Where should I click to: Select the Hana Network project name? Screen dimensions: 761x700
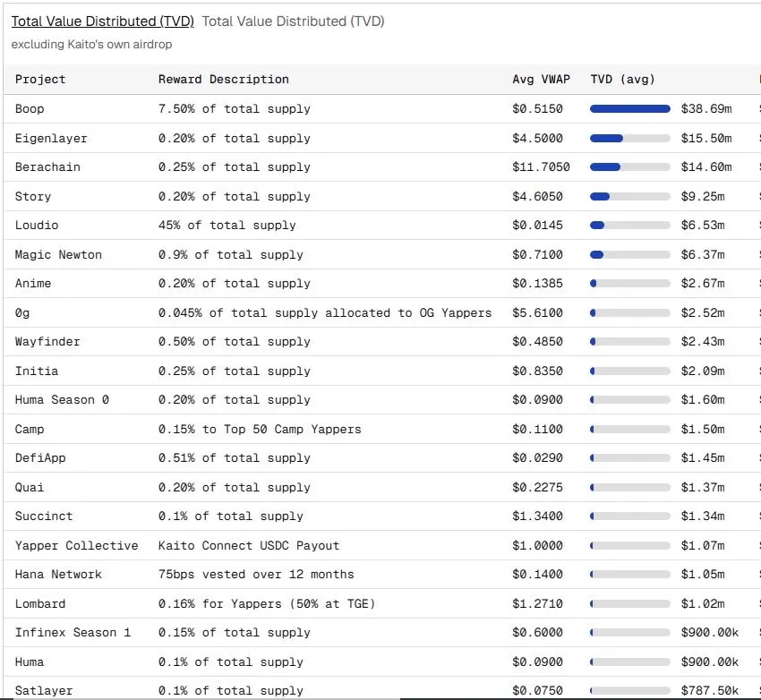[x=58, y=575]
